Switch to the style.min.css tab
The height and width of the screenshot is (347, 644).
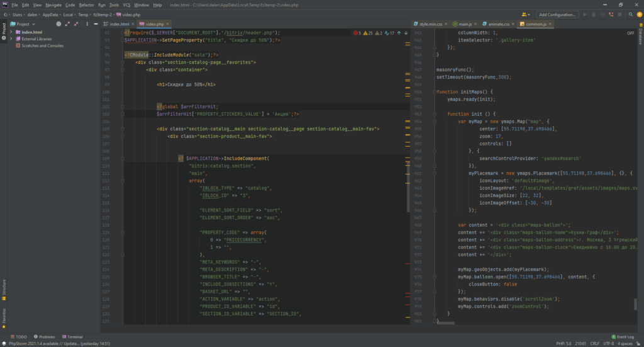click(430, 23)
